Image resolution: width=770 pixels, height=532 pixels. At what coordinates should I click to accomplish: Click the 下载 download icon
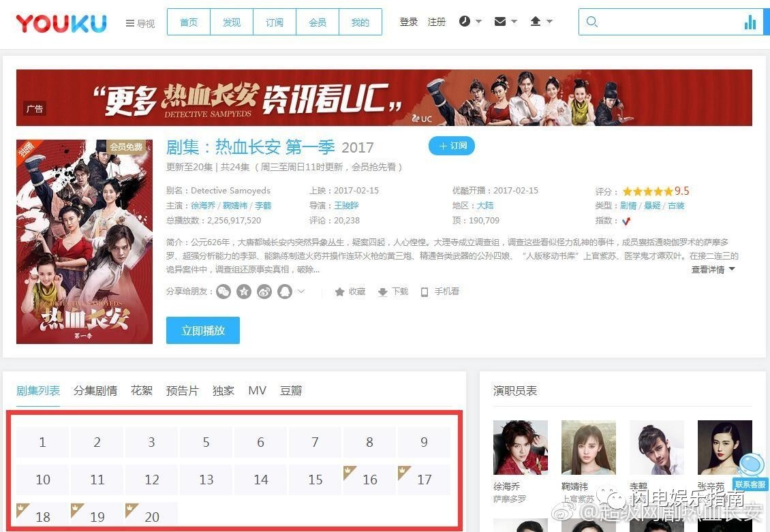(x=382, y=292)
